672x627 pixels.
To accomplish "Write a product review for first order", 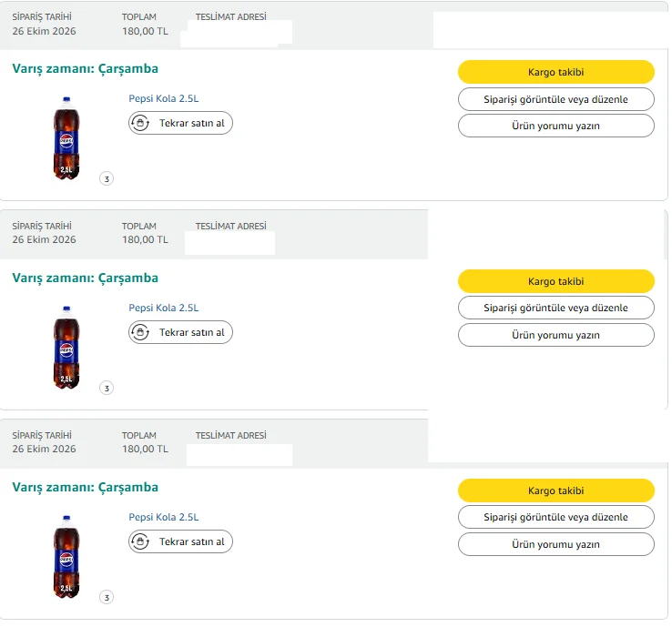I will click(x=555, y=126).
